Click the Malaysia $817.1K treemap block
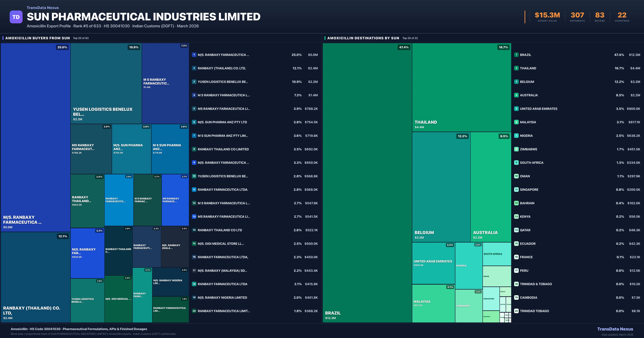 [x=433, y=303]
